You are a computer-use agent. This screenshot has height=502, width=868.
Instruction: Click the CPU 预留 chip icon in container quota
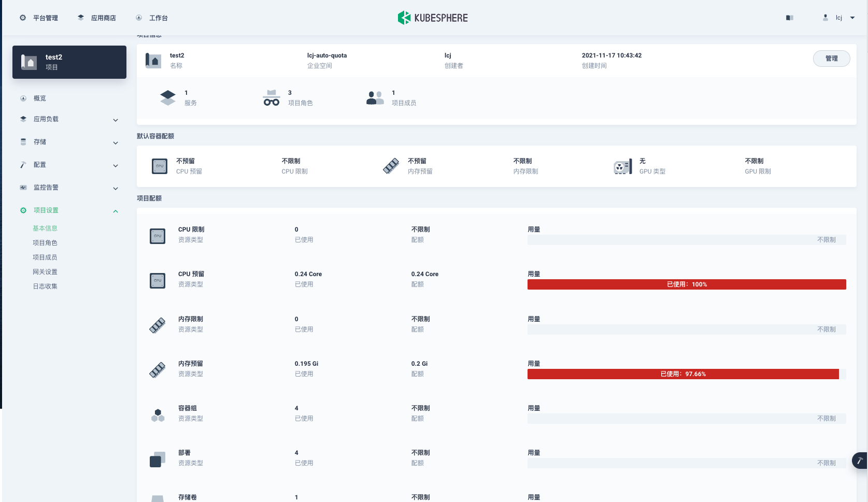(160, 166)
